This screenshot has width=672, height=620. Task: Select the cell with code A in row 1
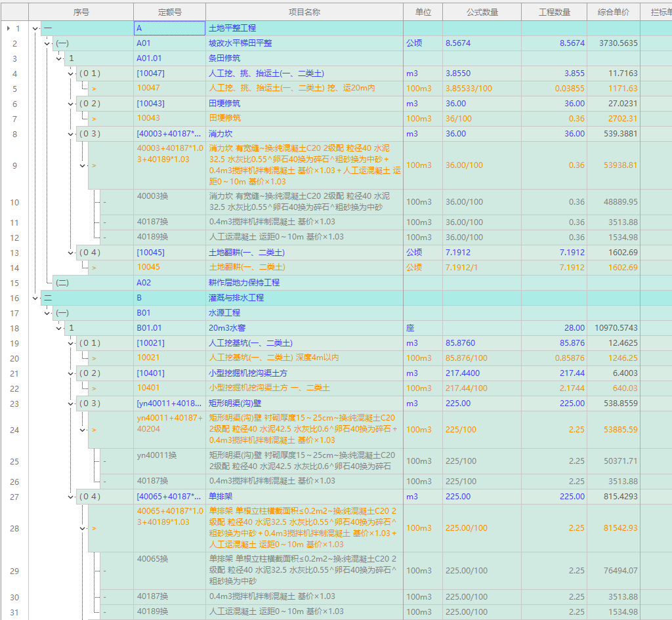170,28
